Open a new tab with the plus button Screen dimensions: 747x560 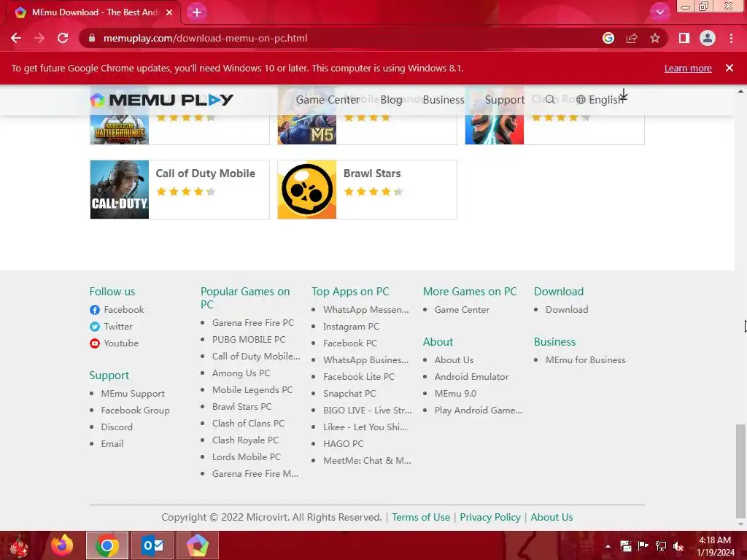click(197, 12)
